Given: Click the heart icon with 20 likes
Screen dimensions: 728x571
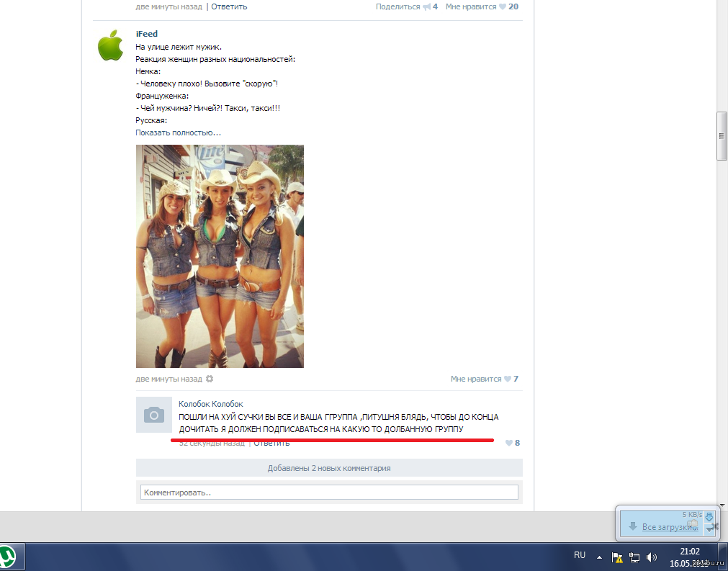Looking at the screenshot, I should click(503, 6).
